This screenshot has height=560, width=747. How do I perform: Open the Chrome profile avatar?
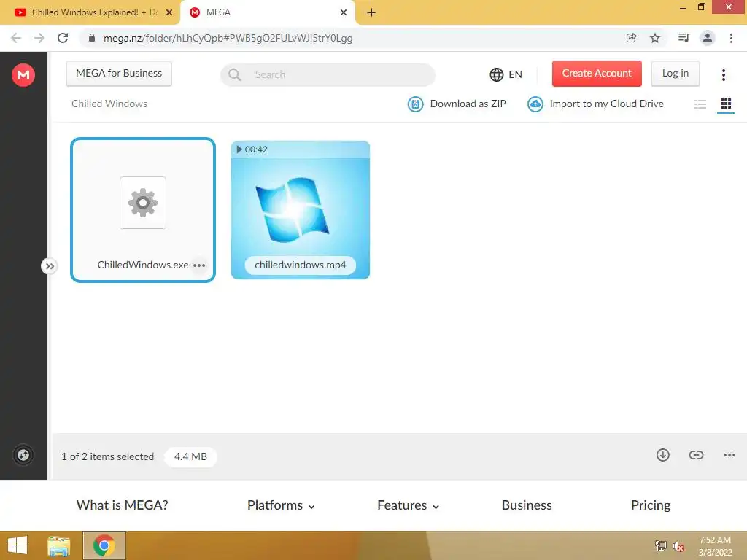click(x=708, y=38)
